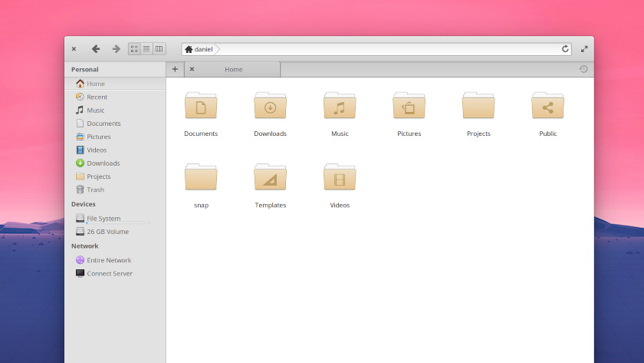Click Connect Server in the sidebar
Screen dimensions: 644x363
pyautogui.click(x=109, y=273)
